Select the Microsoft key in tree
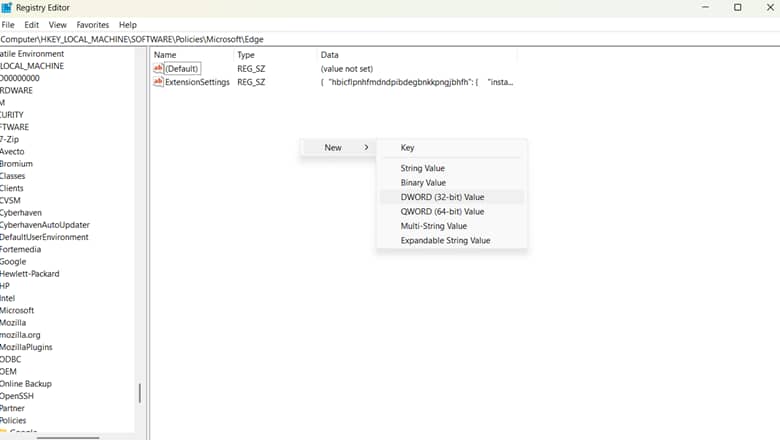 click(17, 310)
